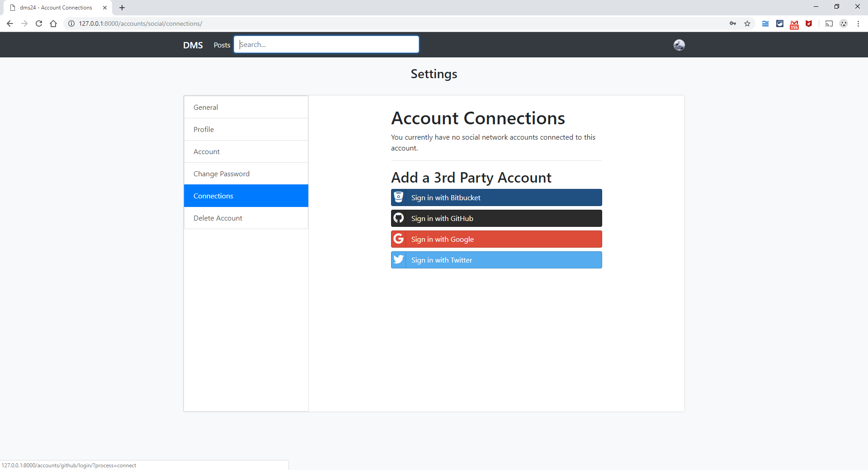Open the blue square extension icon
The width and height of the screenshot is (868, 470).
coord(780,23)
